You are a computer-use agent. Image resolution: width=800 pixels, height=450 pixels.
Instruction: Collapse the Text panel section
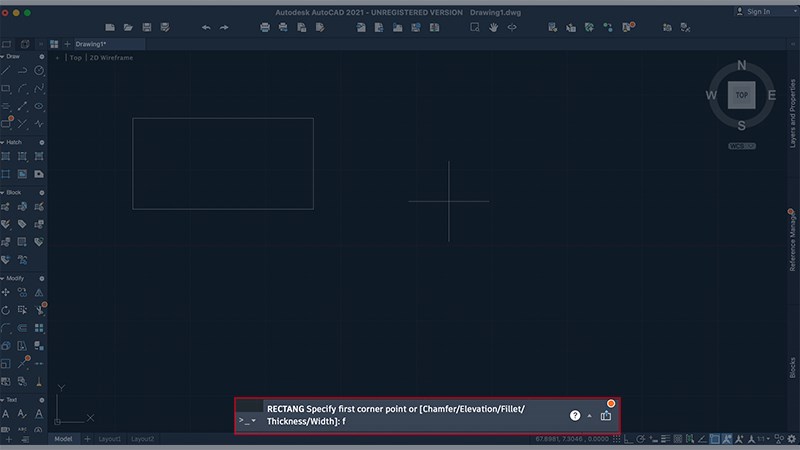click(3, 400)
